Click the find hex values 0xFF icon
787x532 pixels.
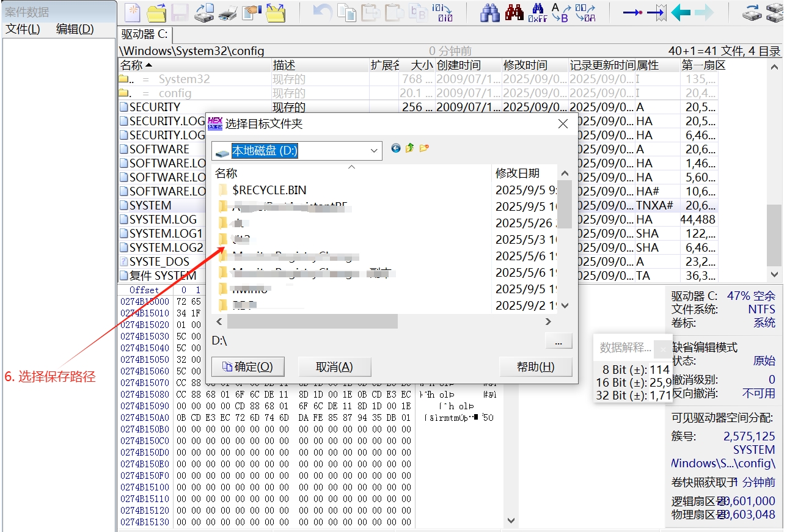(537, 12)
